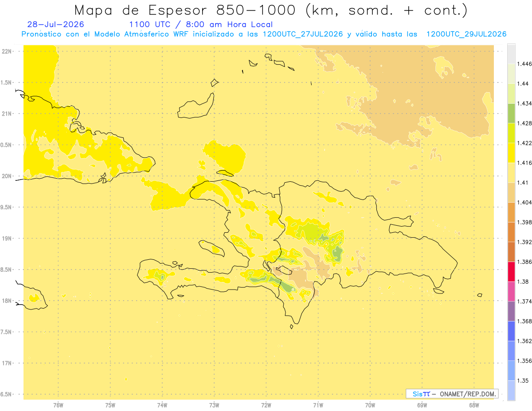This screenshot has width=532, height=411.
Task: Click the colorbar value 1.41
Action: tap(523, 183)
